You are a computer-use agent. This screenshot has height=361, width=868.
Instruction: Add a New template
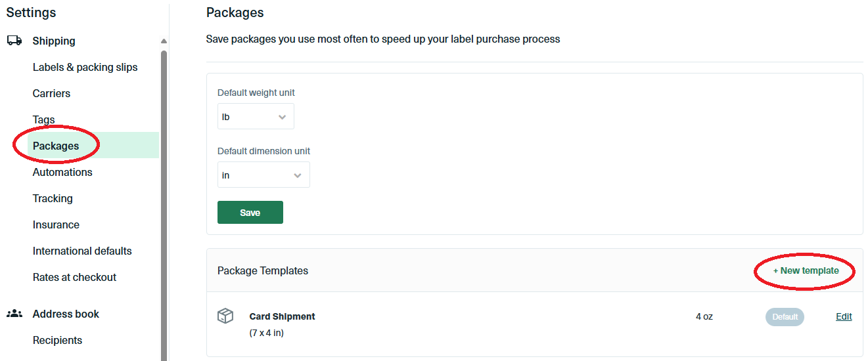pos(806,270)
